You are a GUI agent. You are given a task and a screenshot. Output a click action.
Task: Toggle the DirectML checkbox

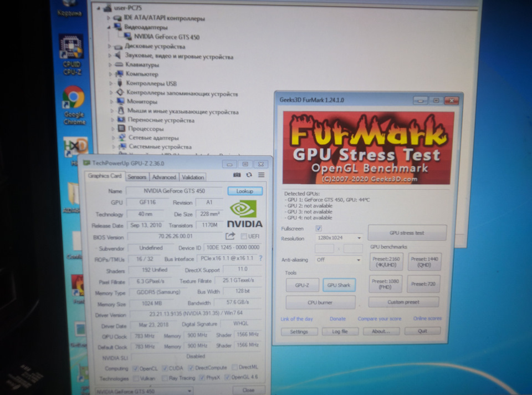pyautogui.click(x=234, y=367)
